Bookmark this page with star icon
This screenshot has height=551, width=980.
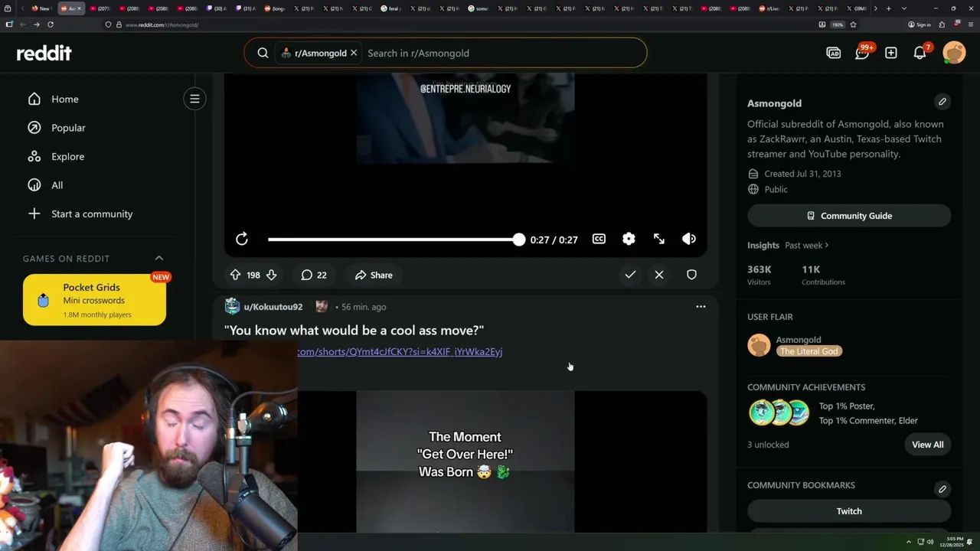click(x=853, y=24)
